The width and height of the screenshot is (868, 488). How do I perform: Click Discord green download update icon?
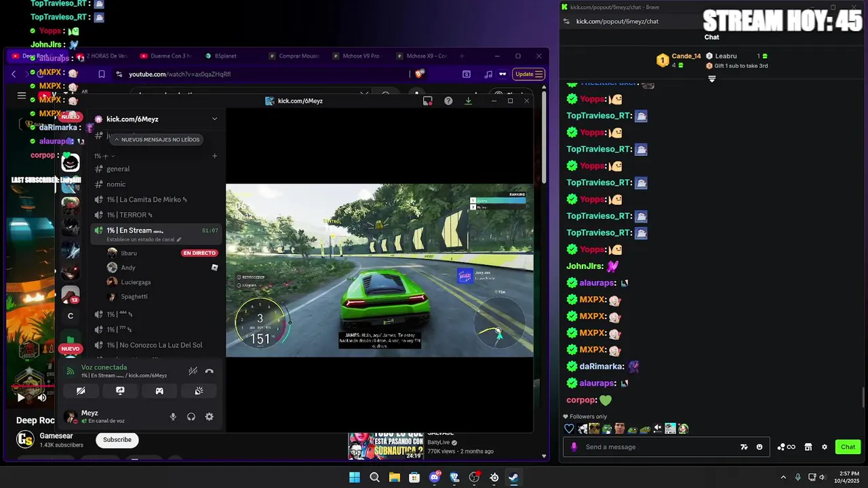(x=468, y=101)
